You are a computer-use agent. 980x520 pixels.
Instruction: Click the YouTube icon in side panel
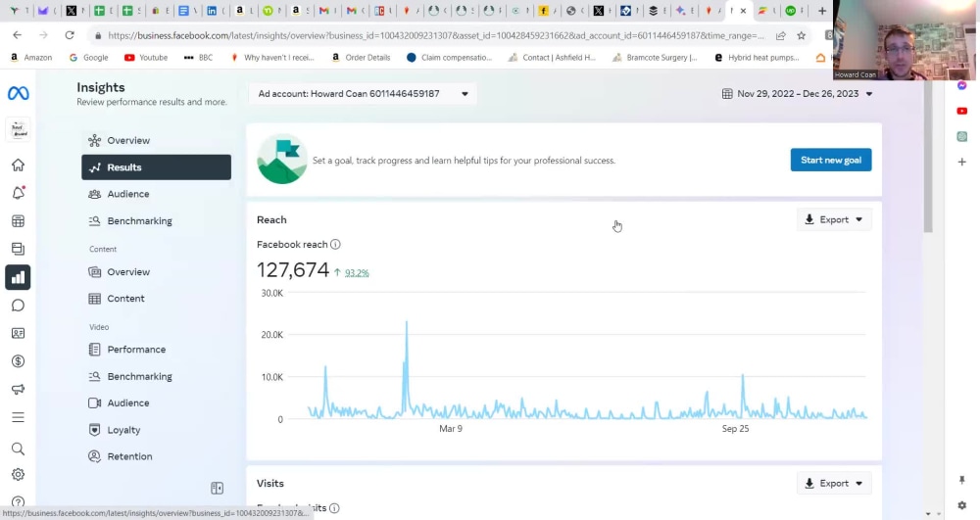pos(962,111)
